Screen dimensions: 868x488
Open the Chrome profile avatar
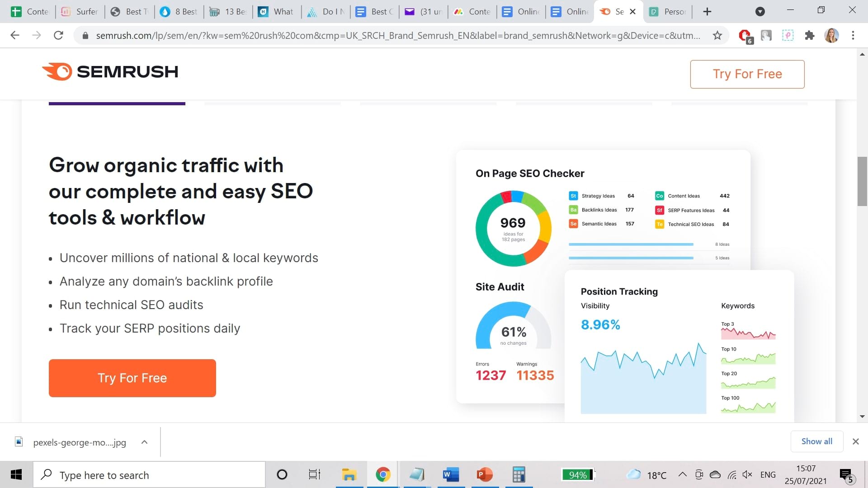pyautogui.click(x=831, y=35)
